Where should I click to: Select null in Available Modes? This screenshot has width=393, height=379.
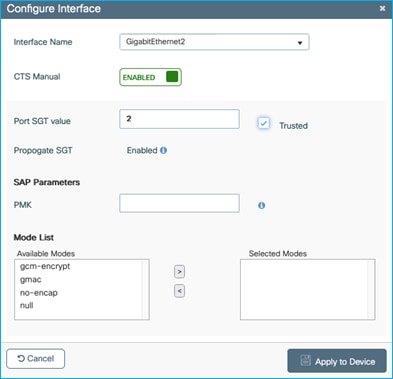[x=27, y=305]
